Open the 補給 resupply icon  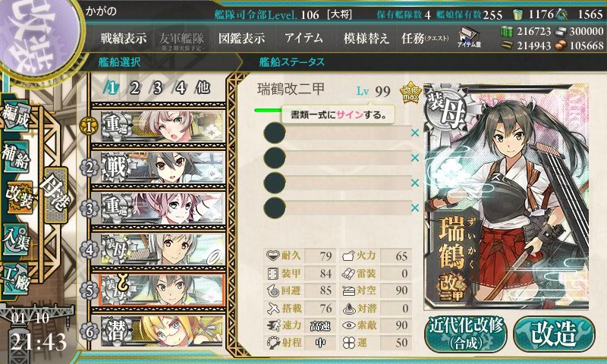click(16, 157)
